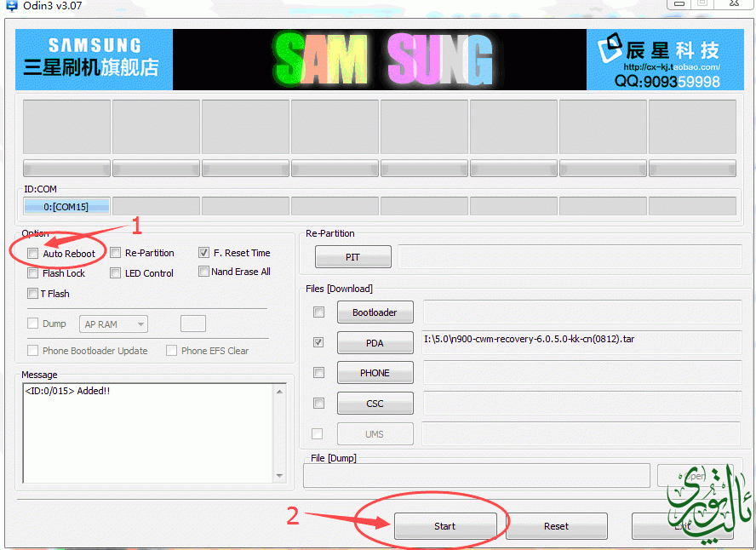This screenshot has height=550, width=756.
Task: Enable the T Flash checkbox
Action: 33,293
